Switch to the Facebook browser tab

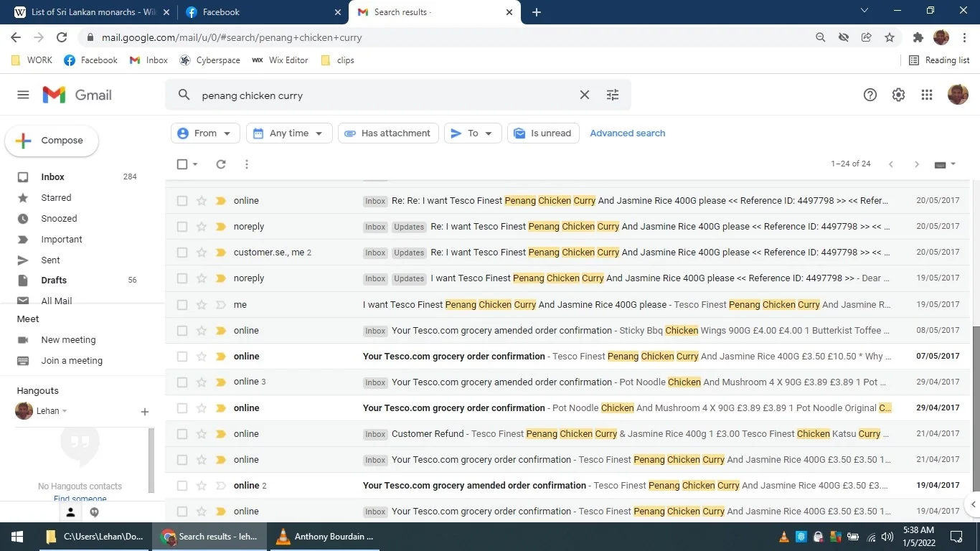coord(263,12)
